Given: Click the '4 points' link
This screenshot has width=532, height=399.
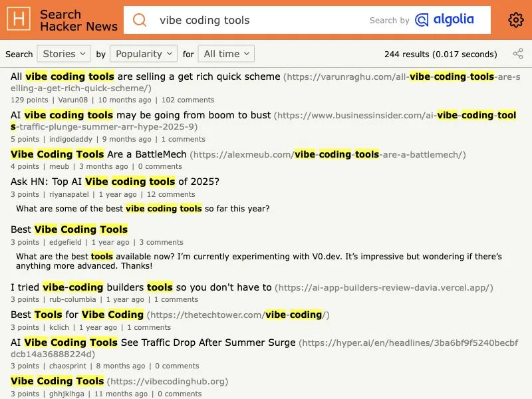Looking at the screenshot, I should click(25, 166).
